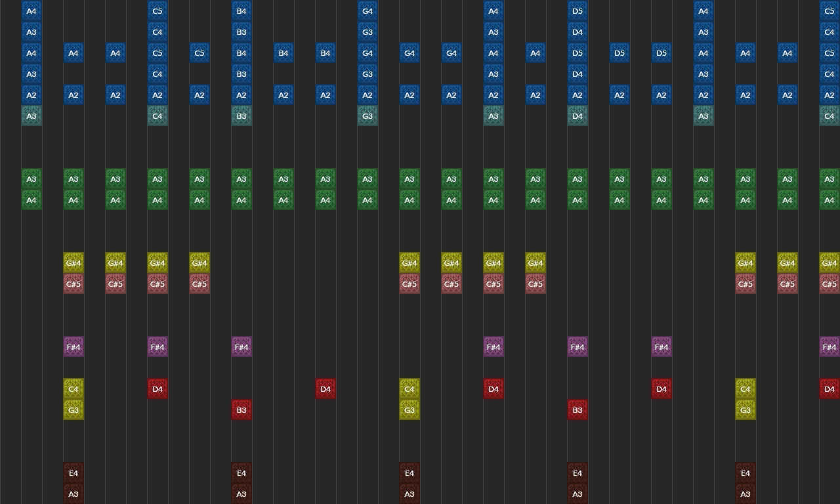Image resolution: width=840 pixels, height=504 pixels.
Task: Choose the last red D4 note
Action: [829, 389]
